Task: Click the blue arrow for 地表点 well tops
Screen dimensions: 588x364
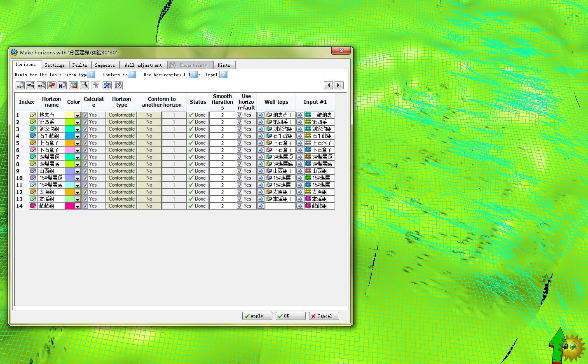Action: click(260, 115)
